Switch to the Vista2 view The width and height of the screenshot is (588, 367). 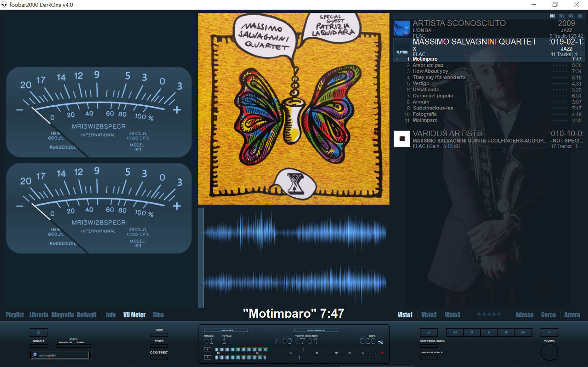(429, 315)
